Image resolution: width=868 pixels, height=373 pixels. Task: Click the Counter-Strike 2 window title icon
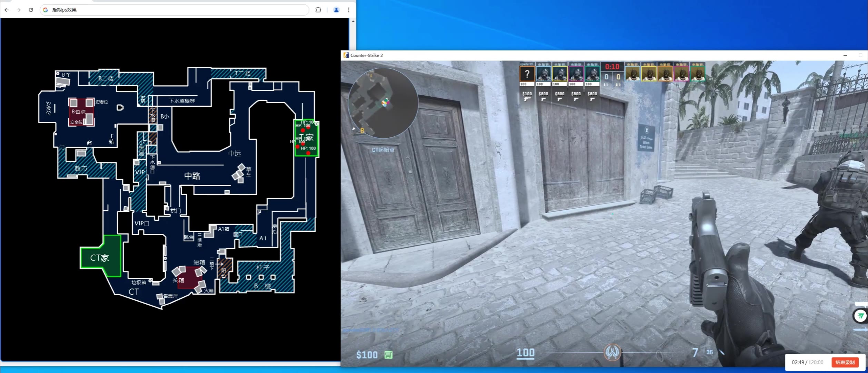click(x=346, y=55)
